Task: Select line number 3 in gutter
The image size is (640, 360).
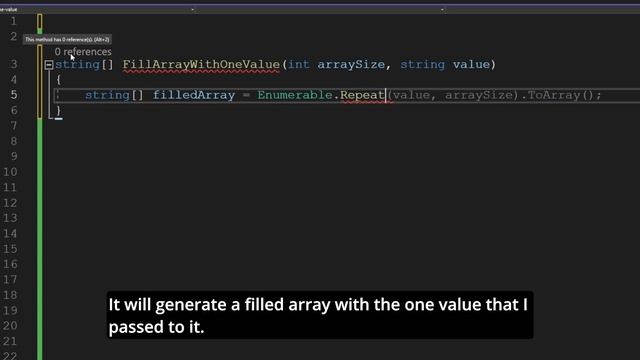Action: [14, 64]
